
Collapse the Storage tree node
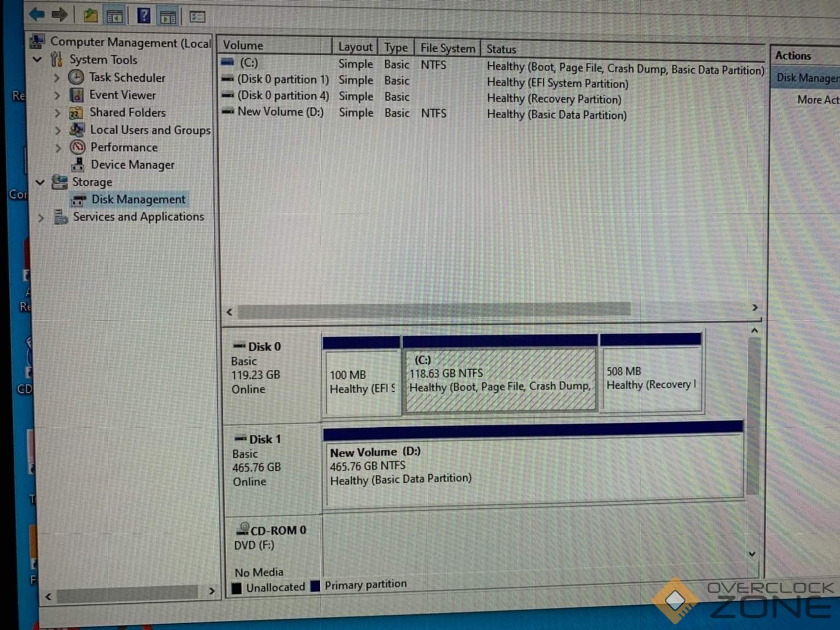point(40,182)
